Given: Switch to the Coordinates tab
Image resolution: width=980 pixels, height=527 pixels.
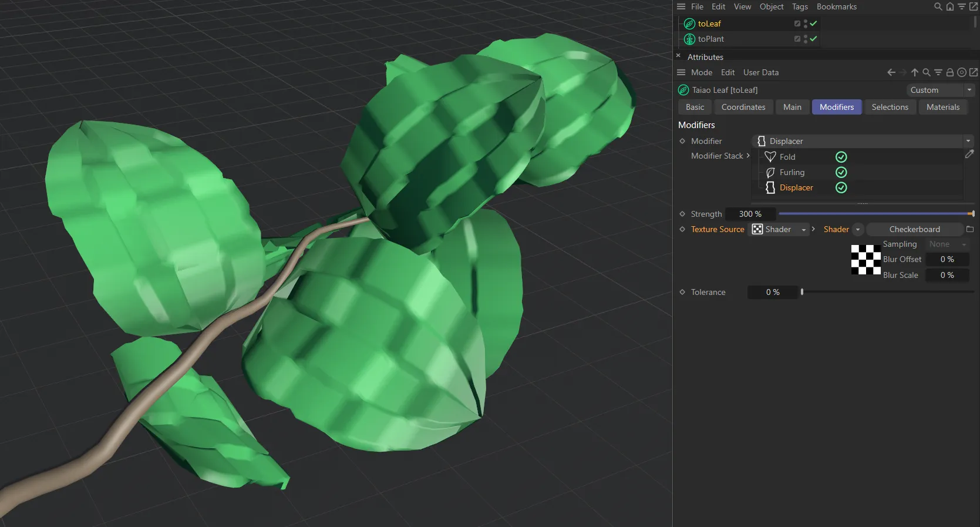Looking at the screenshot, I should [x=743, y=107].
